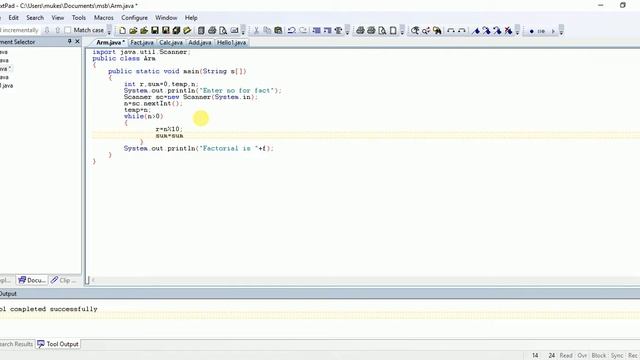Click the Open file folder icon
Screen dimensions: 640x360
click(x=133, y=31)
